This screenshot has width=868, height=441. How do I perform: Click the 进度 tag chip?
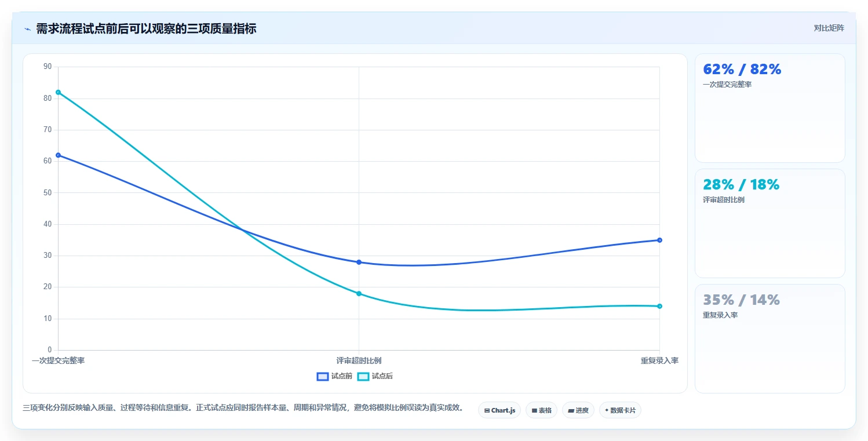point(578,410)
